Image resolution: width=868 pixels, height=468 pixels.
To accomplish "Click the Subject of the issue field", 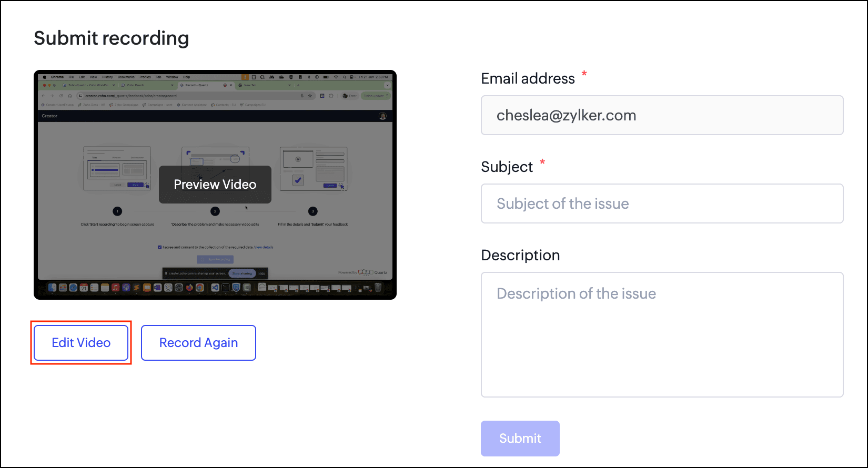I will tap(662, 204).
